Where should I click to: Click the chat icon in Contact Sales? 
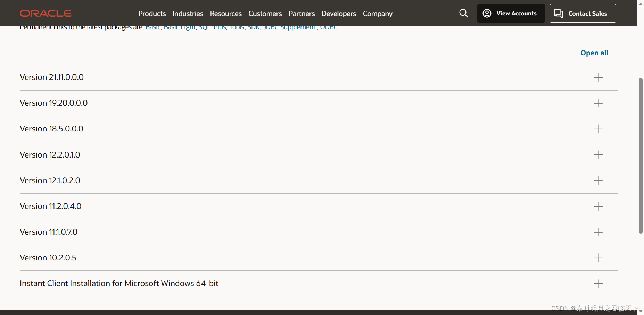pyautogui.click(x=559, y=13)
